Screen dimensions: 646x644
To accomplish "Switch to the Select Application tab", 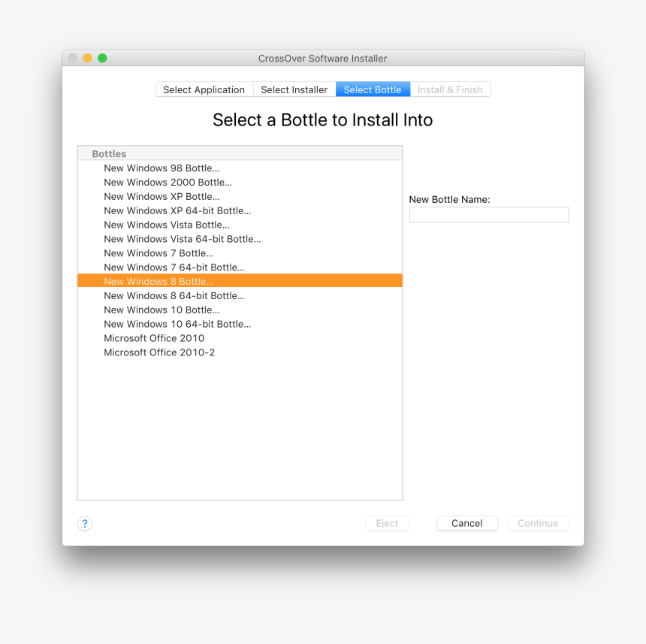I will coord(204,89).
